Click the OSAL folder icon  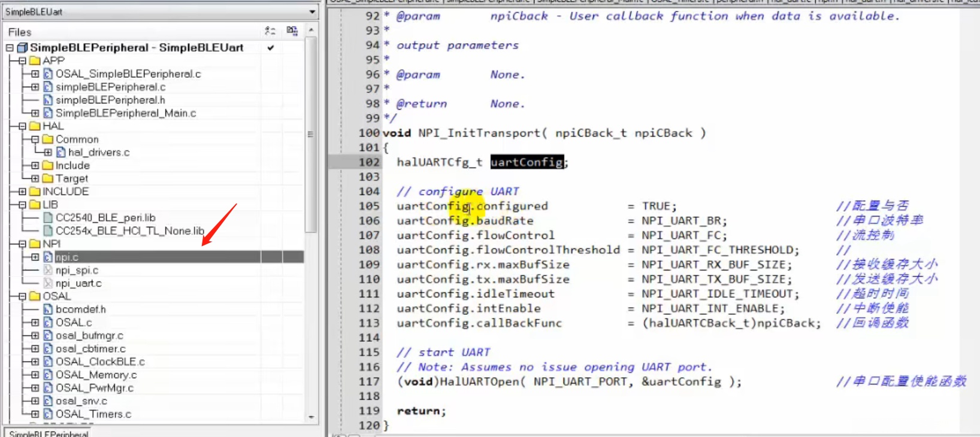click(35, 296)
